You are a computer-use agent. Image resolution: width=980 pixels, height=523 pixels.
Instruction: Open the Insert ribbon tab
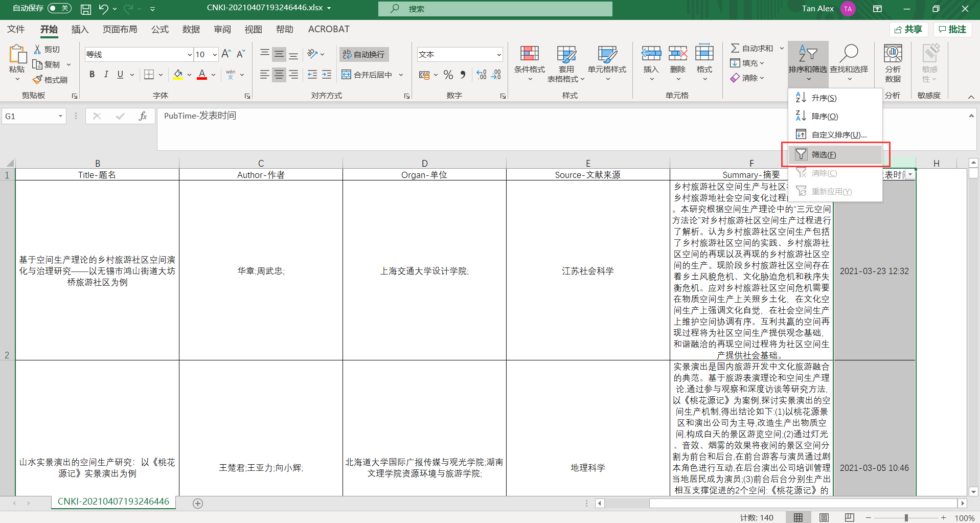click(x=80, y=29)
